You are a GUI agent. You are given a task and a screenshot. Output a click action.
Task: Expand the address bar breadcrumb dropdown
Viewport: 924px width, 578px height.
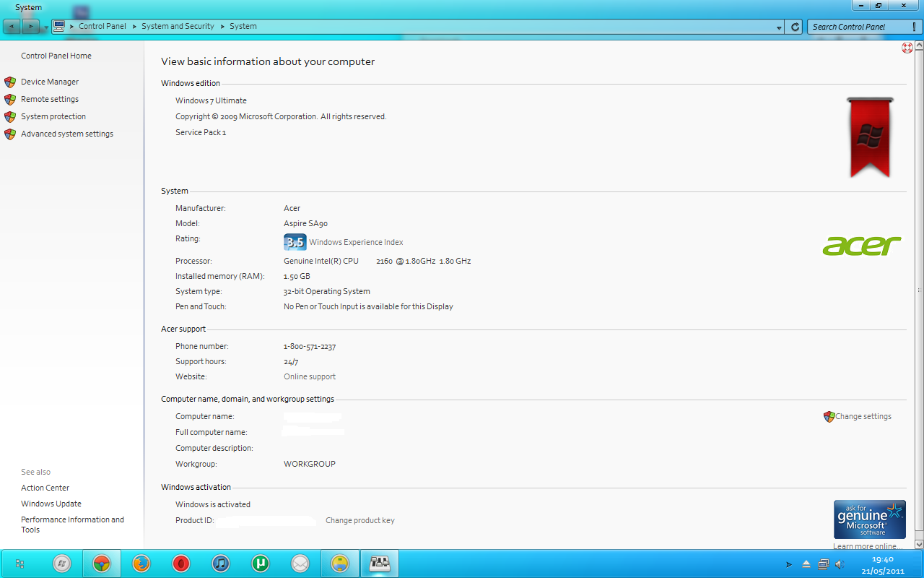coord(778,26)
